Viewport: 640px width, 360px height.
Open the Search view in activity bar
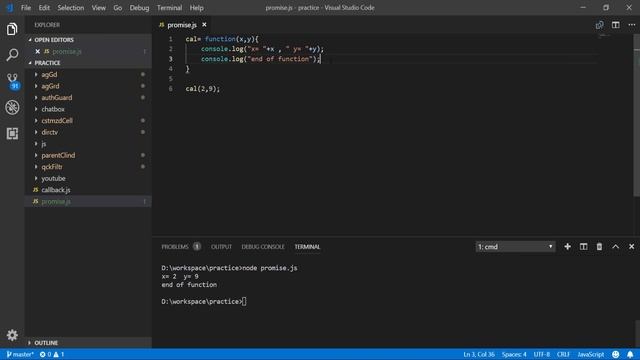coord(12,54)
